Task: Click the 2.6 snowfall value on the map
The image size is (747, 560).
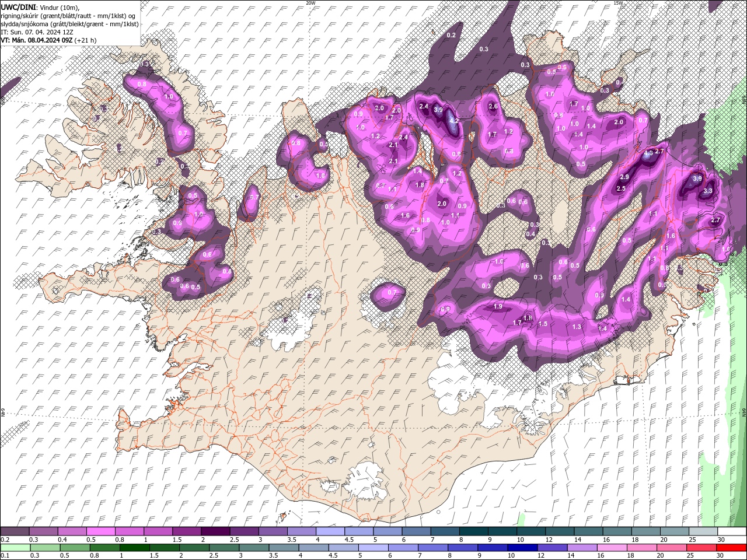Action: (493, 106)
